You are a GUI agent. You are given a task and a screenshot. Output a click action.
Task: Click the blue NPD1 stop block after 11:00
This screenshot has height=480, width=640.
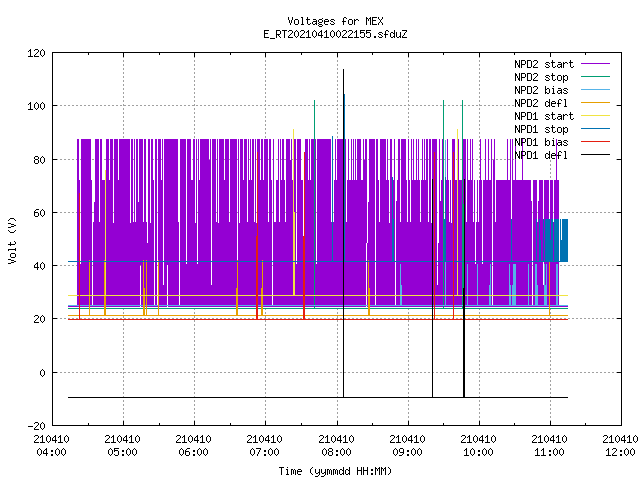click(563, 240)
